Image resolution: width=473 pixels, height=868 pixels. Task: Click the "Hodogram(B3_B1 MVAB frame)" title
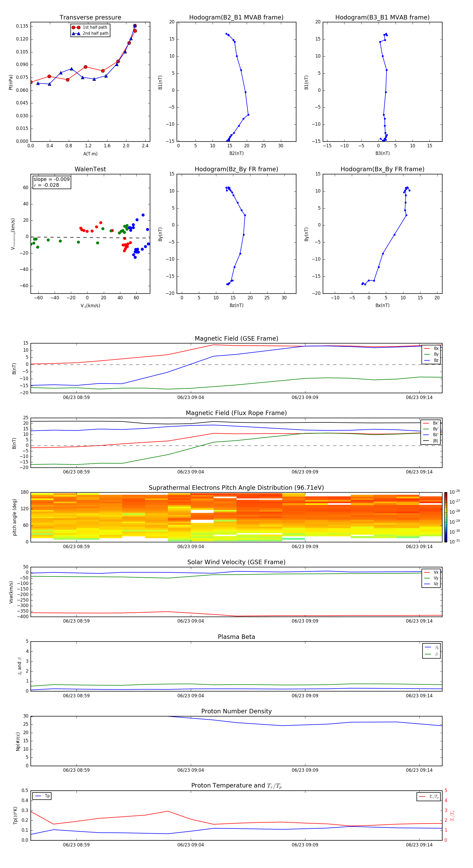pyautogui.click(x=382, y=18)
